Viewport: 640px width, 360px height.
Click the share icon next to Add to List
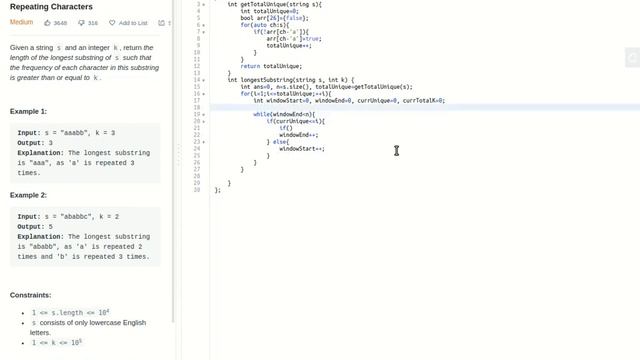pos(161,23)
